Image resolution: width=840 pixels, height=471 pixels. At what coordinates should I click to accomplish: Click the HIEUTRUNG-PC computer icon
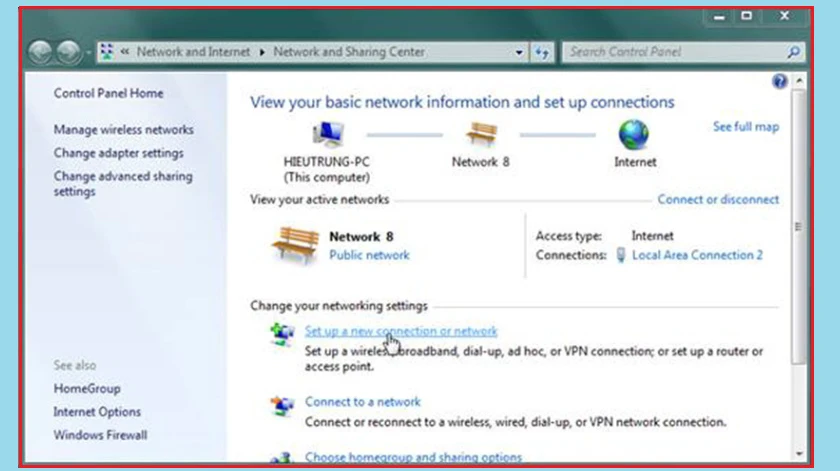tap(327, 134)
